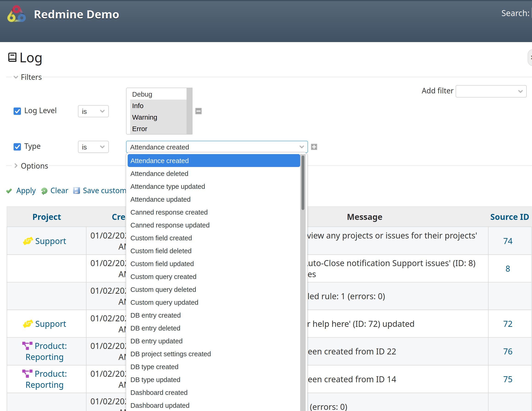Select Debug in Log Level list

point(158,94)
